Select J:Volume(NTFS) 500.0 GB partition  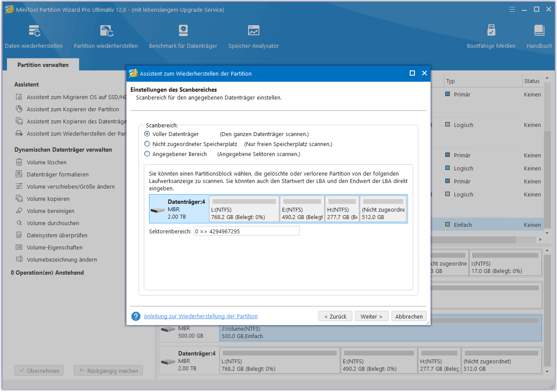[x=381, y=328]
